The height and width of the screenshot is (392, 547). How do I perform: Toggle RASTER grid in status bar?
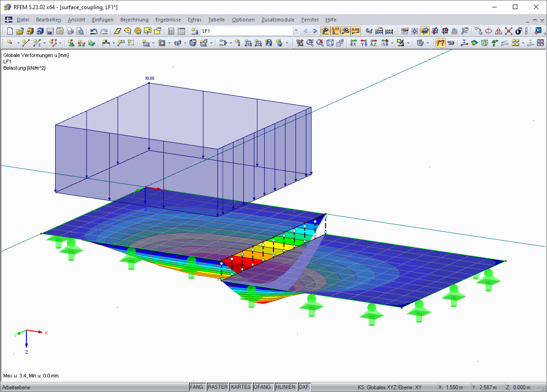(217, 387)
